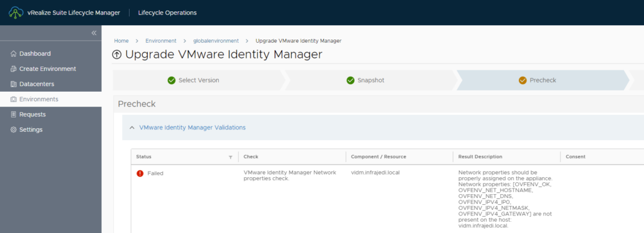Collapse the sidebar with double-chevron icon

[94, 33]
